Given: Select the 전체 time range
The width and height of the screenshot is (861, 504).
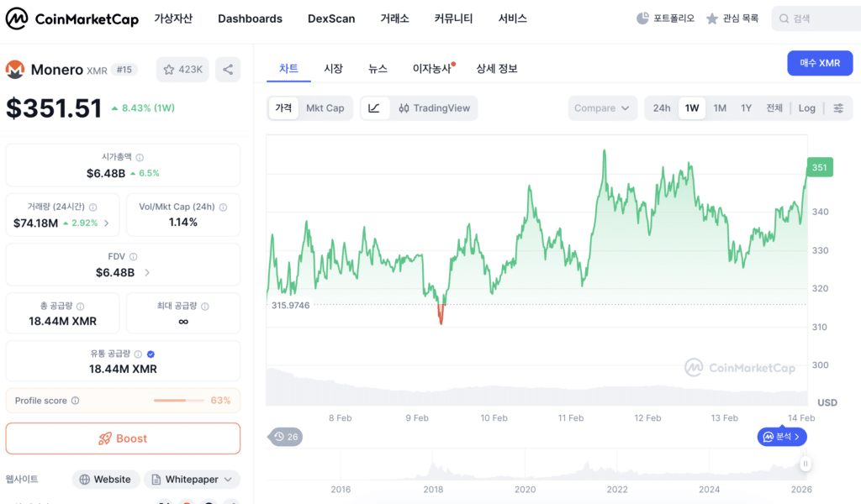Looking at the screenshot, I should pyautogui.click(x=774, y=108).
